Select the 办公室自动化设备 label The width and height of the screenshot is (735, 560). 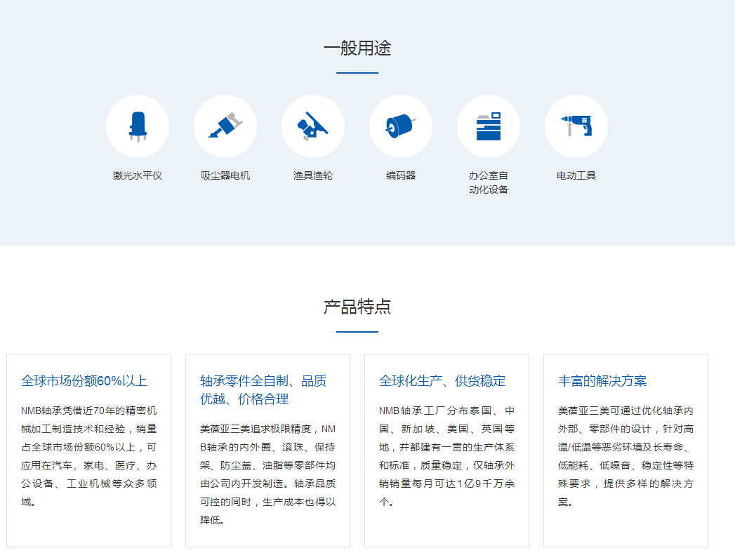click(489, 182)
